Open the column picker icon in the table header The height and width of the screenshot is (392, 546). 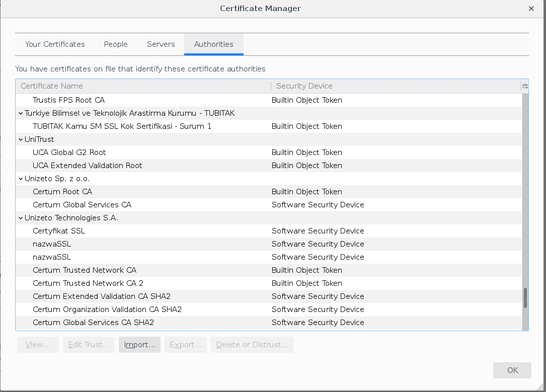click(x=525, y=86)
